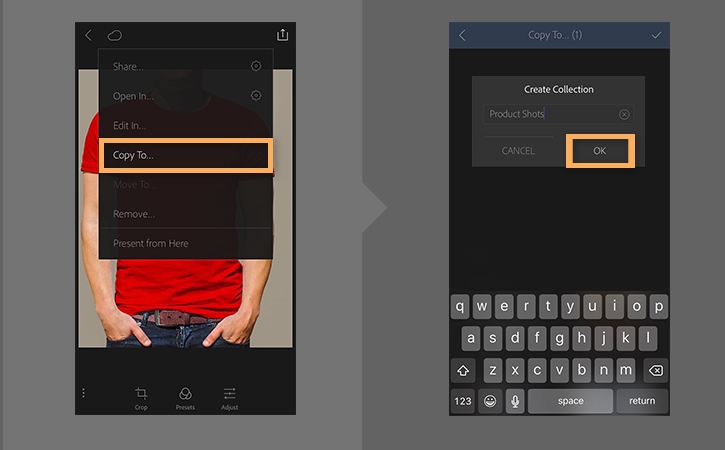This screenshot has height=450, width=725.
Task: Open Share settings gear
Action: coord(256,66)
